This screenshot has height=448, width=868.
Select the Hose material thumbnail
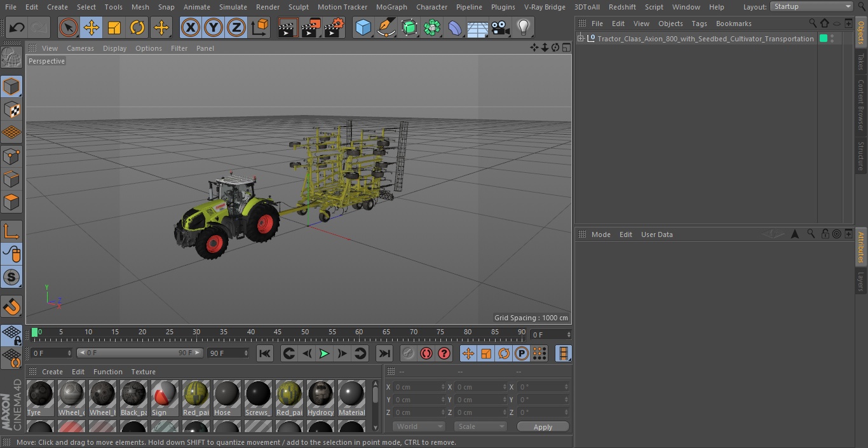(227, 398)
